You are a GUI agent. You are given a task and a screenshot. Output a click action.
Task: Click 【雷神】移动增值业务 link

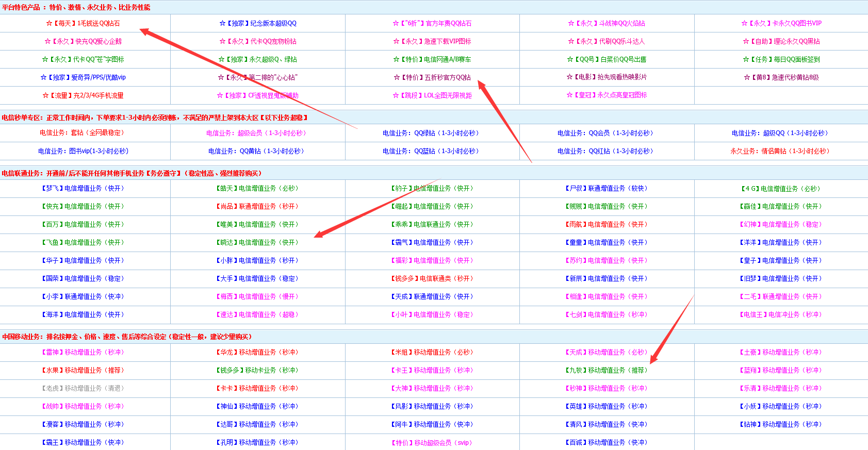(83, 352)
